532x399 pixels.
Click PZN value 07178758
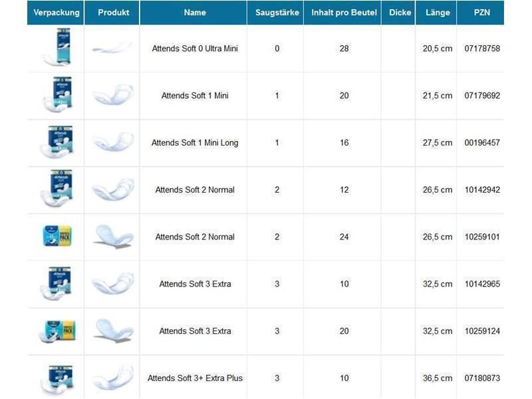(482, 49)
